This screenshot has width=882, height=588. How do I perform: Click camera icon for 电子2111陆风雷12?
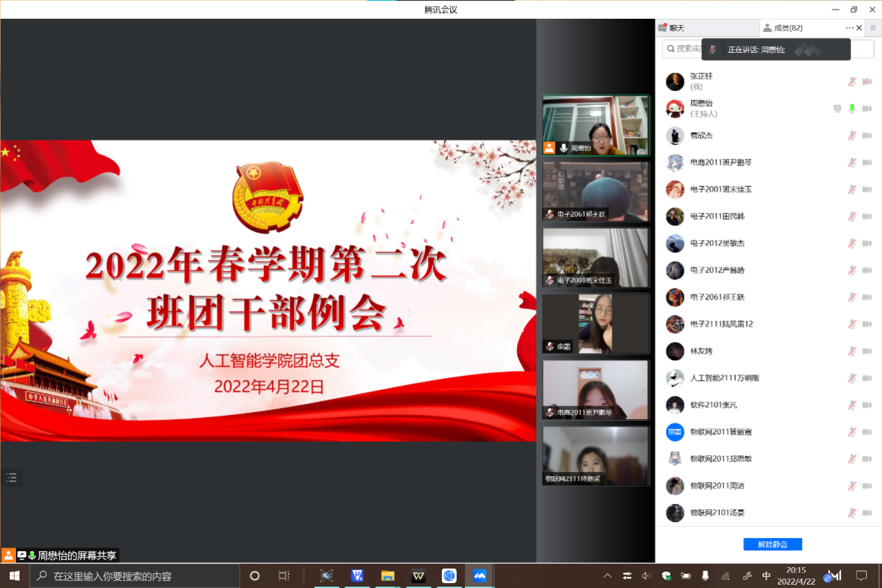(867, 324)
